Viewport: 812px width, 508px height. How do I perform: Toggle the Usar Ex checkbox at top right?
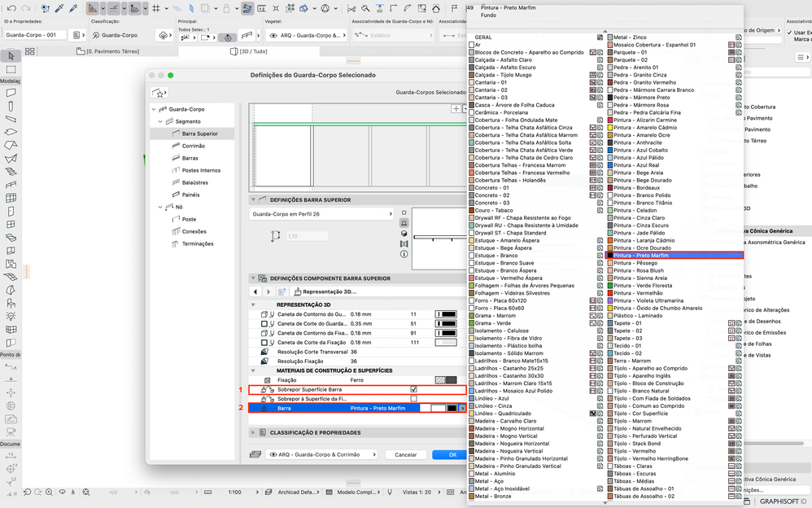tap(789, 32)
